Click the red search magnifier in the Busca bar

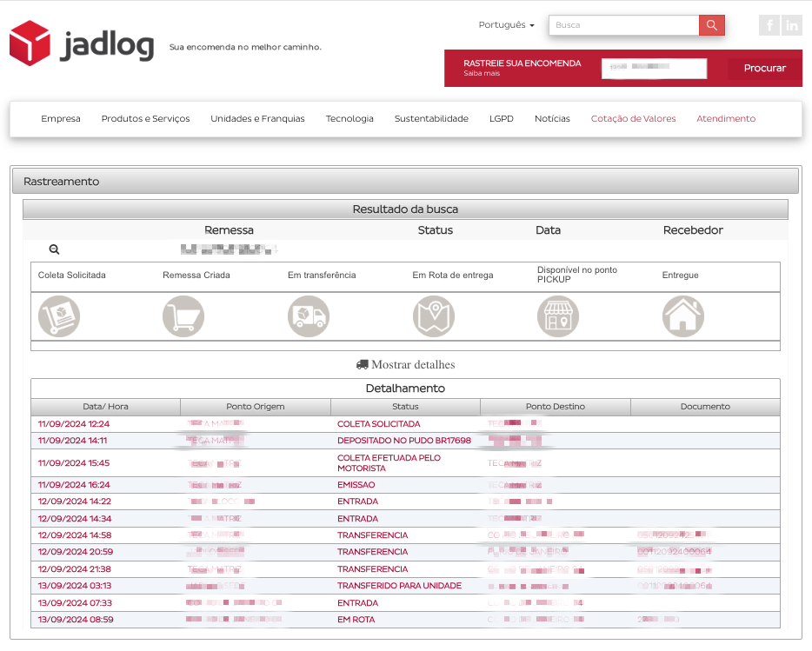(x=710, y=25)
